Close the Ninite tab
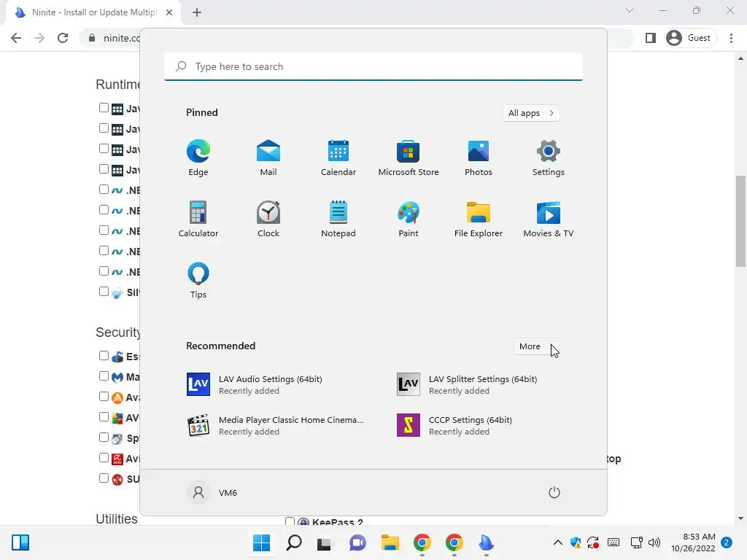 click(x=169, y=12)
